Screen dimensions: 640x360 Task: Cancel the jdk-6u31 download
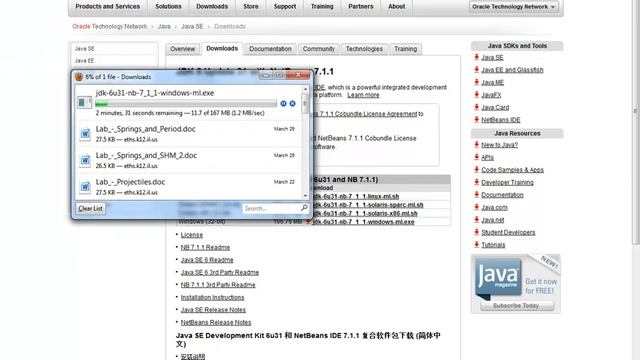(292, 104)
